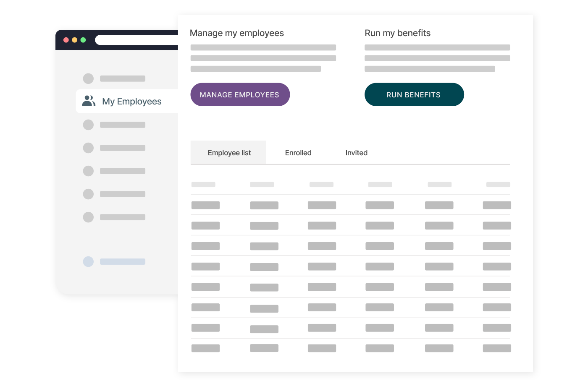This screenshot has width=588, height=386.
Task: Switch to the Enrolled tab
Action: click(x=298, y=153)
